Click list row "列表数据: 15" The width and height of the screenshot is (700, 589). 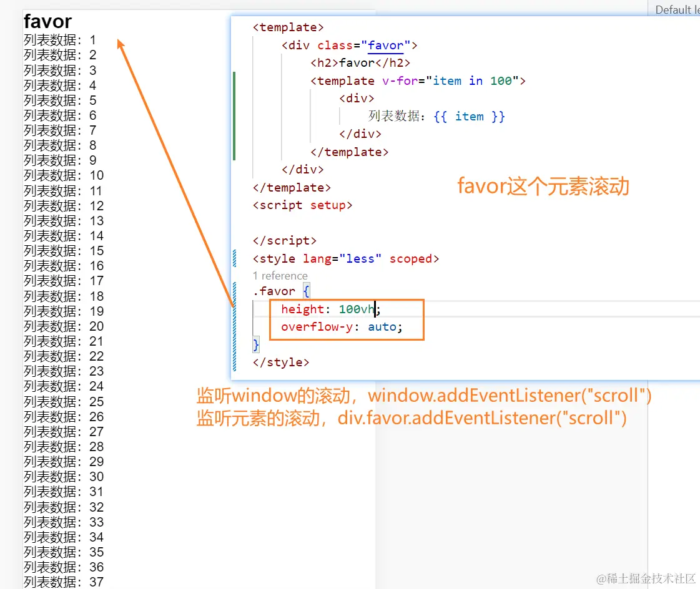point(64,251)
